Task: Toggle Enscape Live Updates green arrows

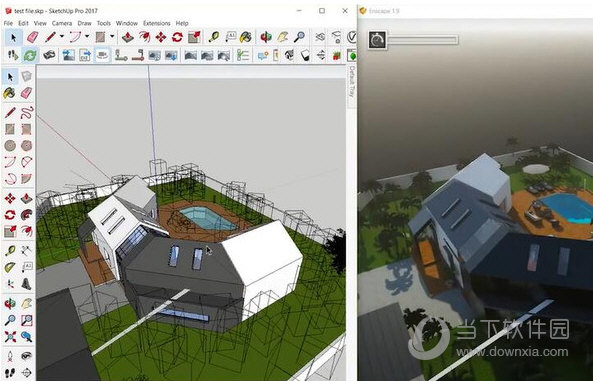Action: [x=30, y=56]
